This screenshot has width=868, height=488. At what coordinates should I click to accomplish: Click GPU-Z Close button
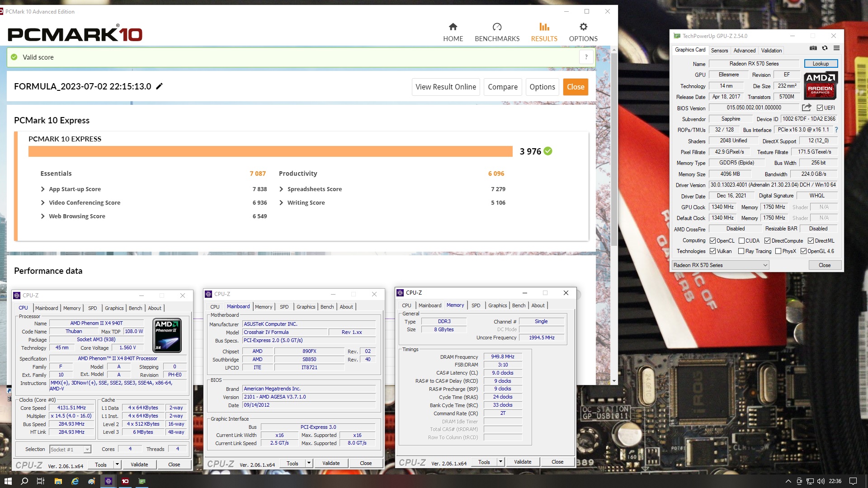coord(825,265)
